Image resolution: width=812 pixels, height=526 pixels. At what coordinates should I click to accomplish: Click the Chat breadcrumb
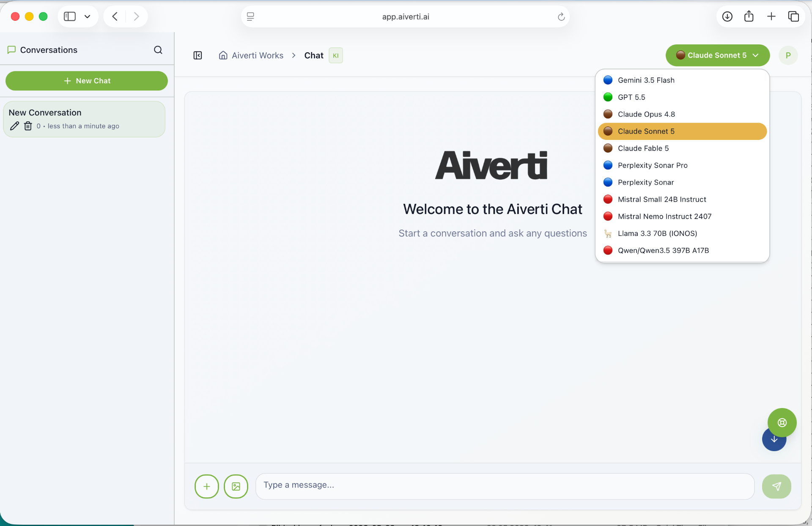tap(314, 55)
